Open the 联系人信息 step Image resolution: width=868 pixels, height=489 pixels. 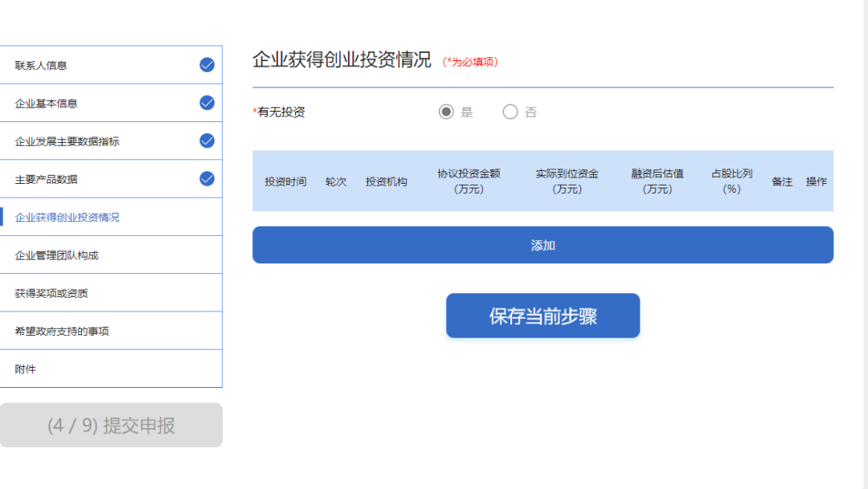click(41, 65)
